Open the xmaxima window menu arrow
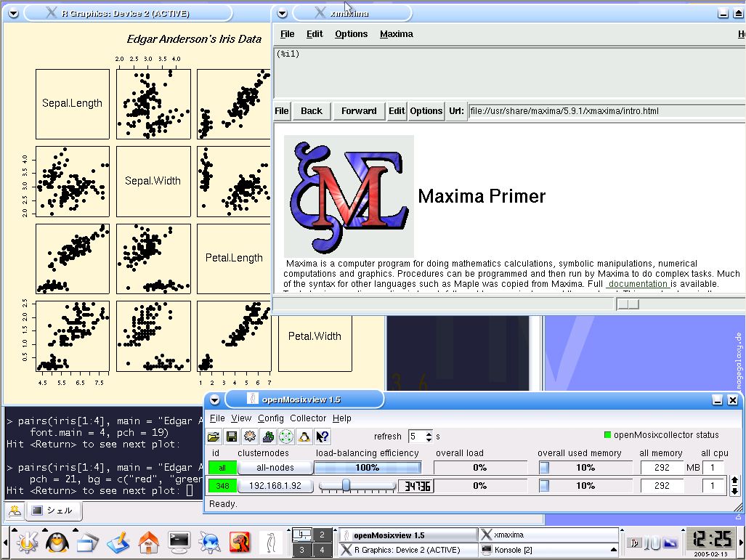 click(282, 14)
